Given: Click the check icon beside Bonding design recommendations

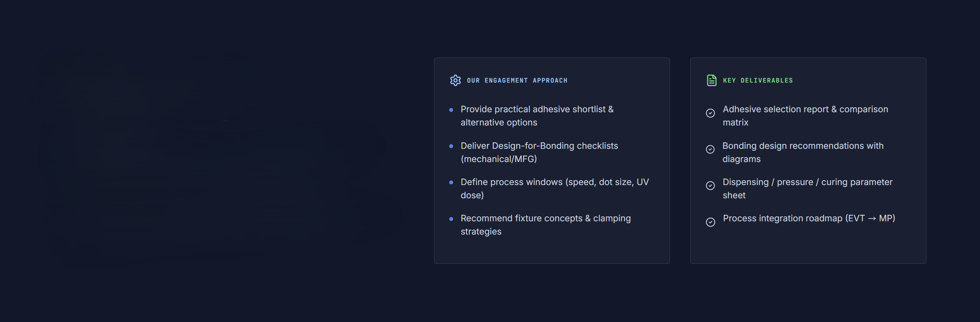Looking at the screenshot, I should click(710, 149).
